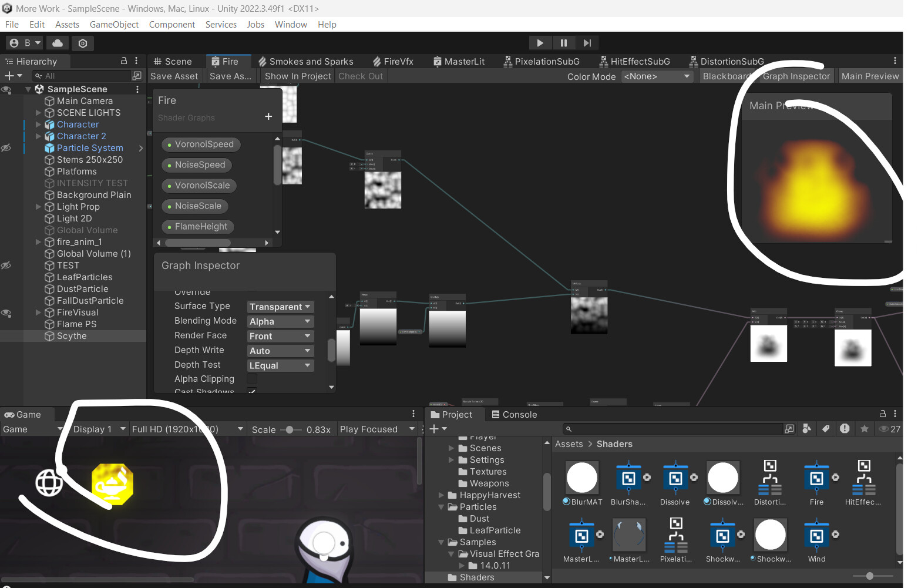Hide the Particle System with the eye toggle
Screen dimensions: 918x588
tap(6, 148)
